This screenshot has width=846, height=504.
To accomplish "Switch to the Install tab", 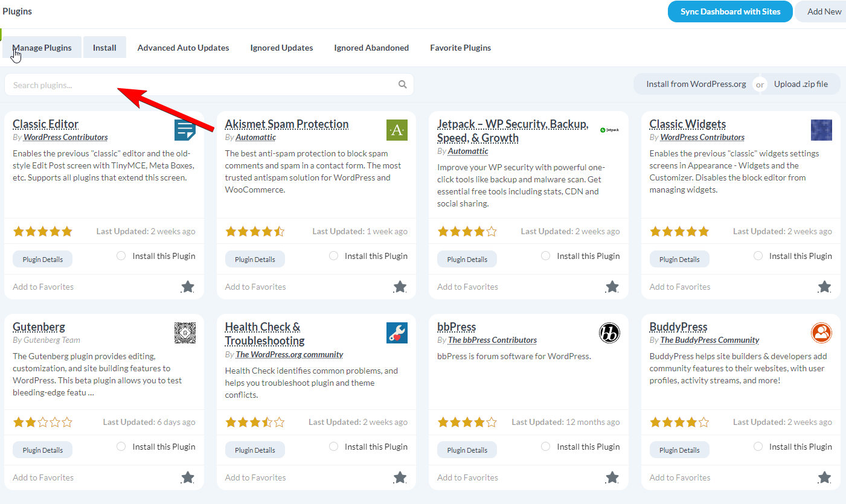I will tap(104, 47).
